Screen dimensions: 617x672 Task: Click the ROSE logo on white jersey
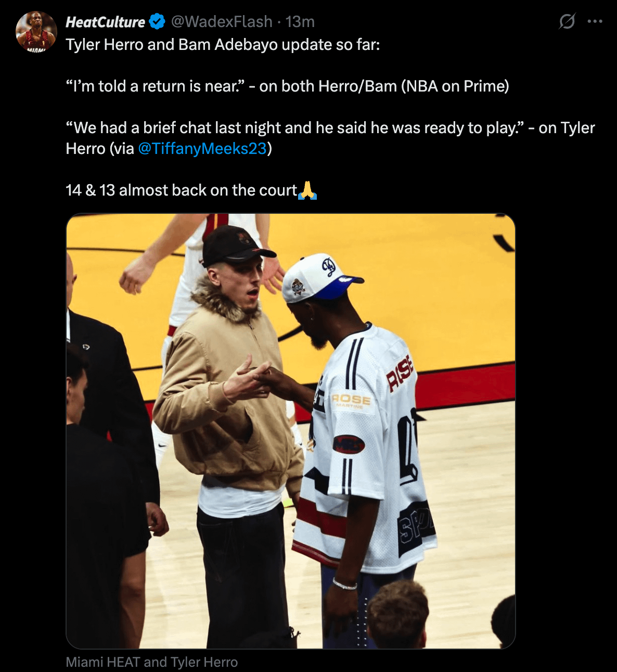click(x=352, y=400)
